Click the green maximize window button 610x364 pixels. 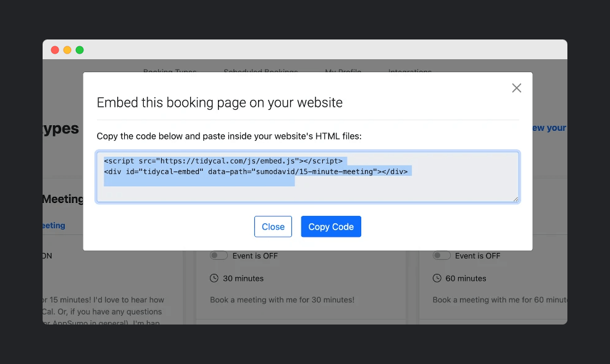click(80, 50)
